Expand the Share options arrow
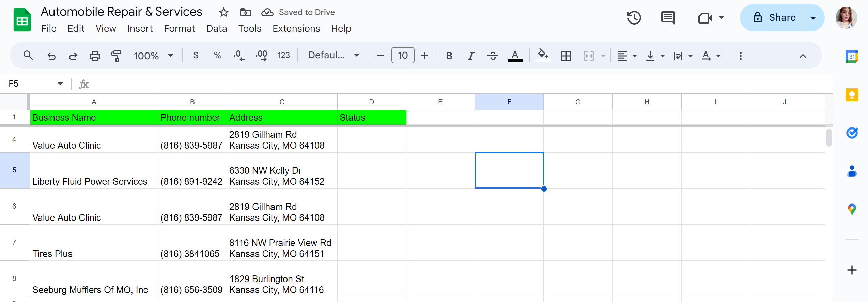 click(x=813, y=18)
